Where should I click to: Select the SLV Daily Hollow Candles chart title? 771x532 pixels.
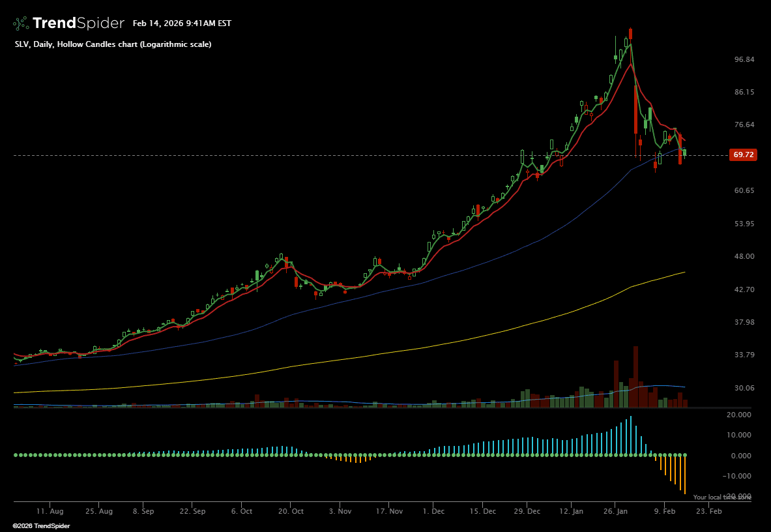pos(113,44)
